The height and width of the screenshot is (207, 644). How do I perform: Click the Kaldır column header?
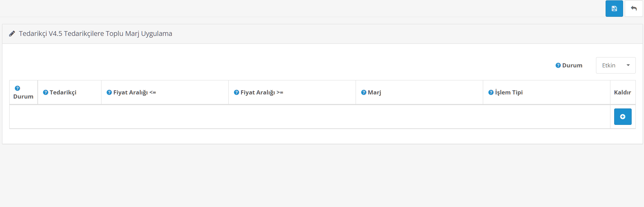tap(622, 92)
